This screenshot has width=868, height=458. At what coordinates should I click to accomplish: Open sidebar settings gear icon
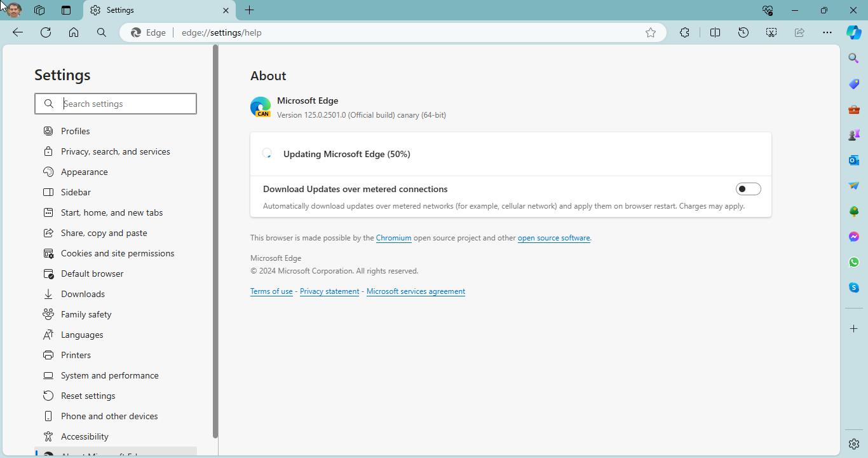[x=854, y=444]
